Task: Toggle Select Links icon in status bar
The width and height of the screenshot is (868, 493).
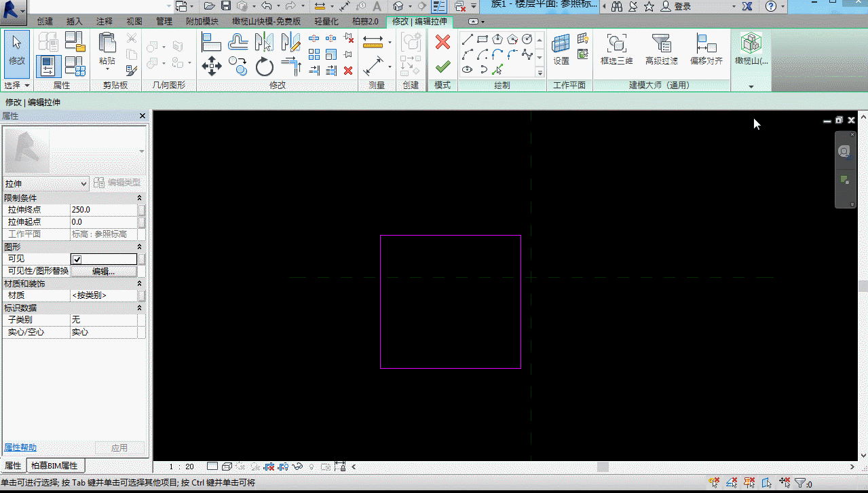Action: [x=715, y=482]
